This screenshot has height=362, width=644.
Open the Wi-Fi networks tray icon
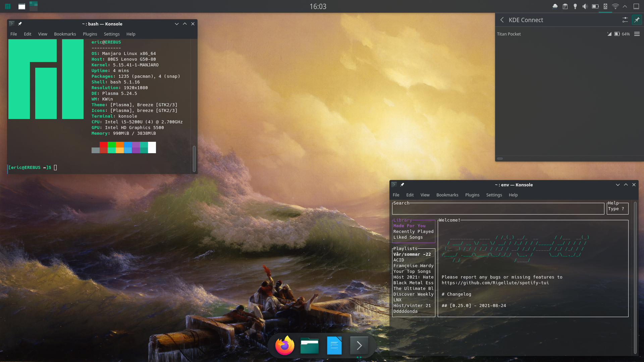[615, 6]
